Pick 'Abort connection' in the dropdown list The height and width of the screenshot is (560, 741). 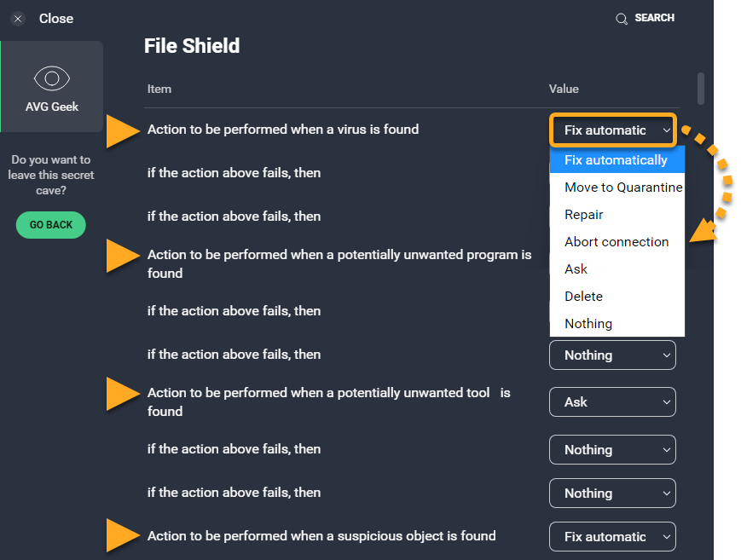pos(617,242)
